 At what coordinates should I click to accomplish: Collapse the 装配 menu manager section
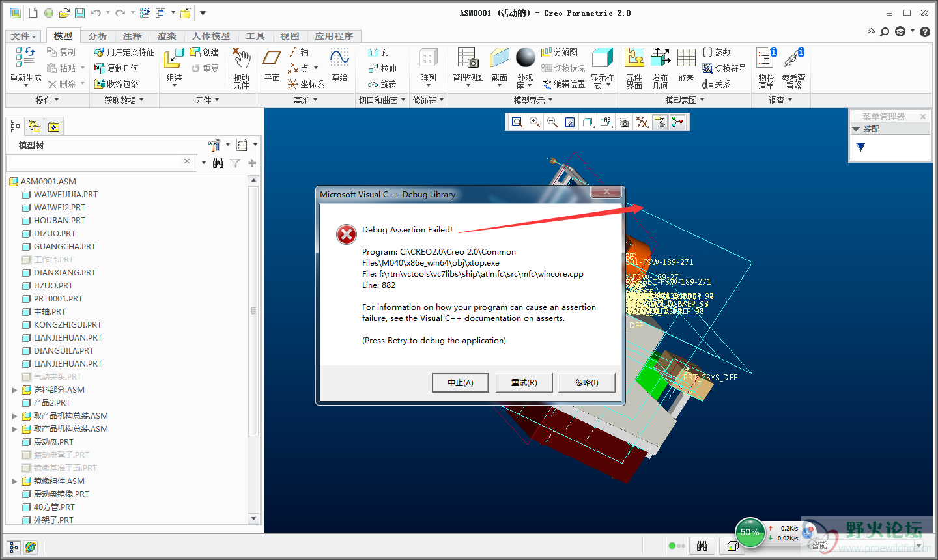856,129
